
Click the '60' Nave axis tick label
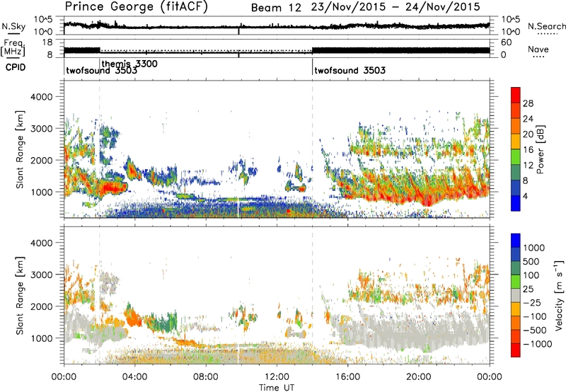(x=507, y=42)
